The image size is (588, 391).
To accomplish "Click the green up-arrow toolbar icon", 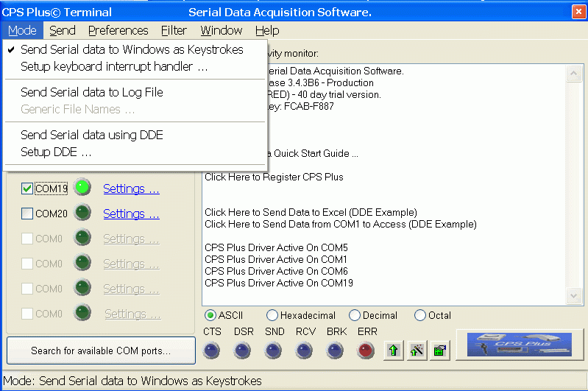I will (x=394, y=351).
